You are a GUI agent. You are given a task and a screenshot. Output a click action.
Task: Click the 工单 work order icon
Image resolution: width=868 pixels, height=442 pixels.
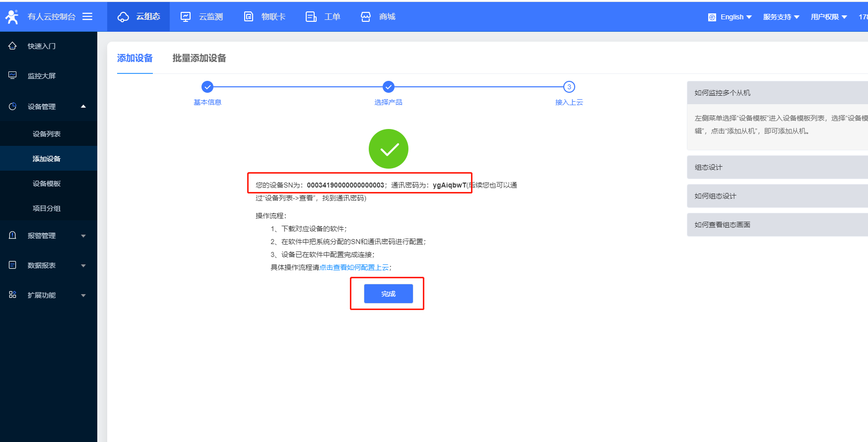311,17
